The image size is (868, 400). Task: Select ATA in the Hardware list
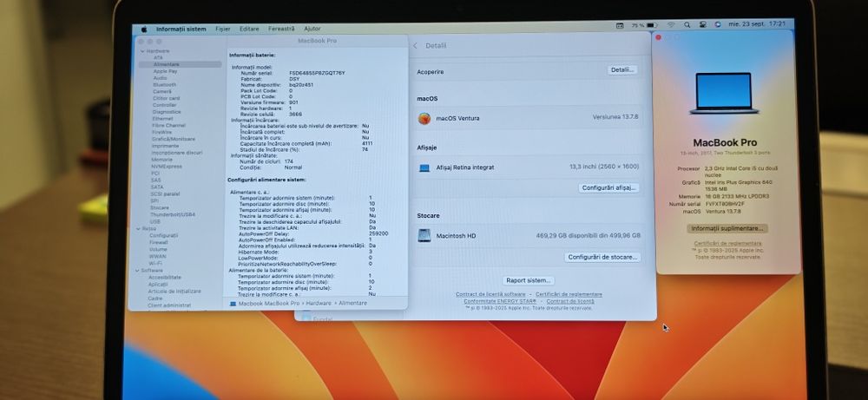tap(158, 57)
